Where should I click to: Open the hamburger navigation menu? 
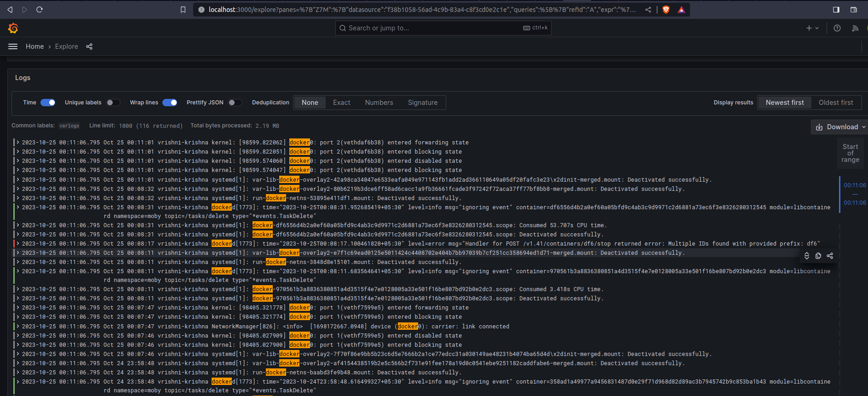(x=13, y=46)
